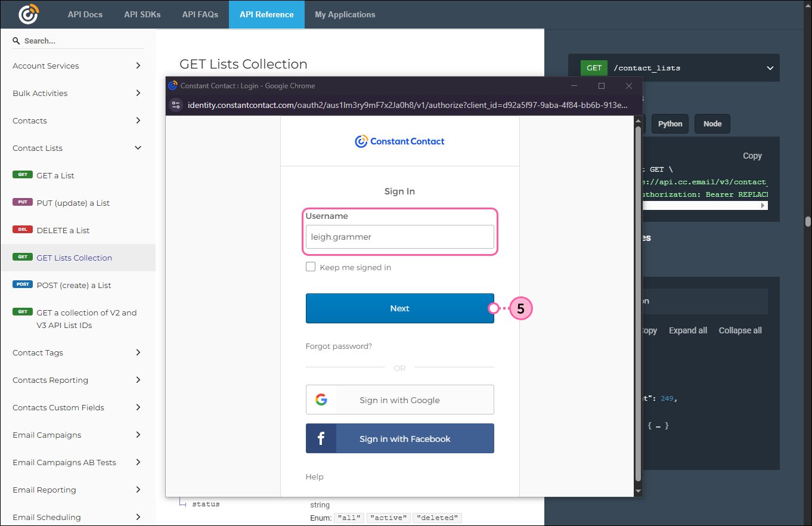Expand the Email Campaigns section

[x=138, y=435]
